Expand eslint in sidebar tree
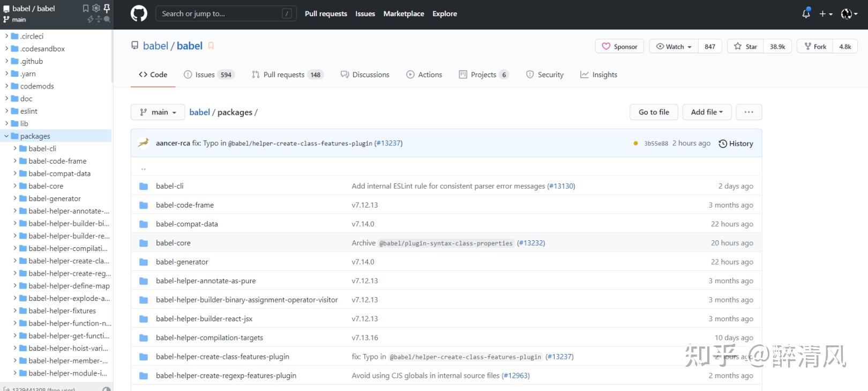This screenshot has height=391, width=868. click(x=6, y=111)
